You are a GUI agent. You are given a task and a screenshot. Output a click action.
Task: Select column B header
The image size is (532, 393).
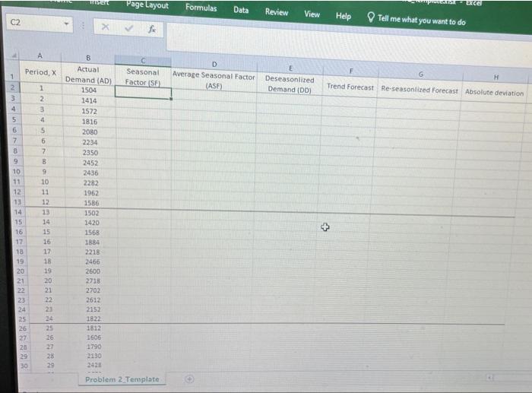point(88,58)
